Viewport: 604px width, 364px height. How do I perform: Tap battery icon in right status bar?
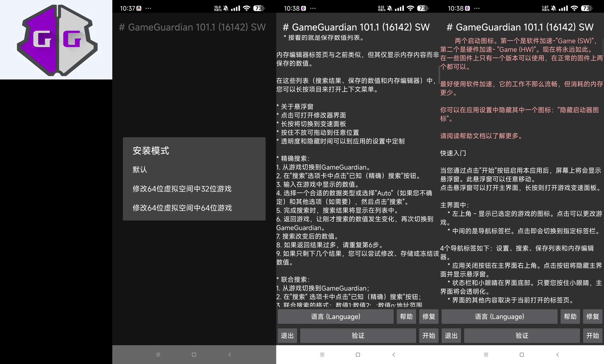click(x=587, y=8)
